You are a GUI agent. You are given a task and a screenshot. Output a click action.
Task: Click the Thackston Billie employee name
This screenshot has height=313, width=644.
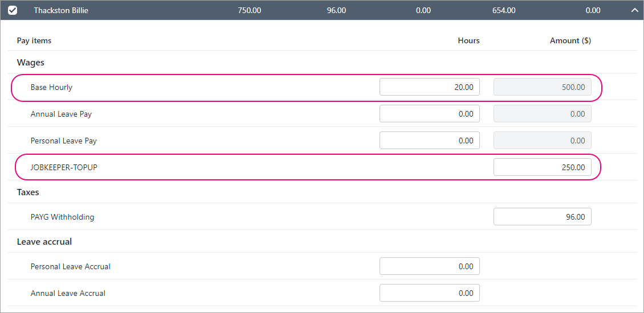click(61, 10)
